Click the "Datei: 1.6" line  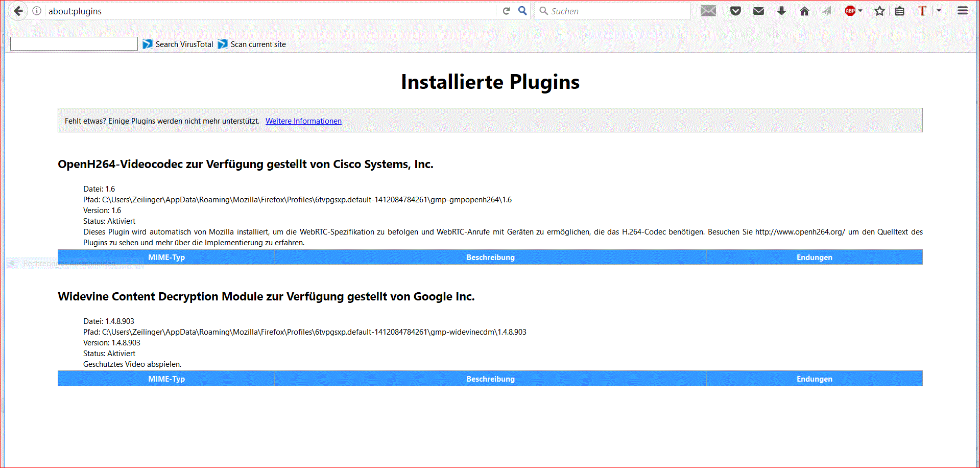pyautogui.click(x=99, y=189)
